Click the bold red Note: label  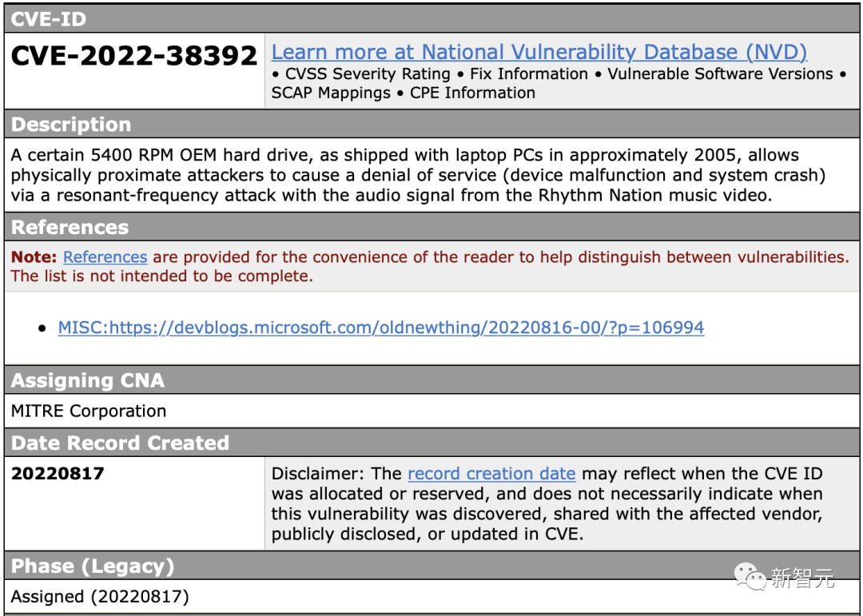click(x=34, y=257)
